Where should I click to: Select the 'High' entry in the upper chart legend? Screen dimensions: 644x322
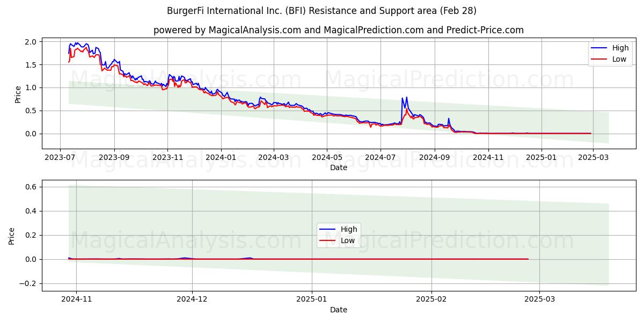(620, 48)
